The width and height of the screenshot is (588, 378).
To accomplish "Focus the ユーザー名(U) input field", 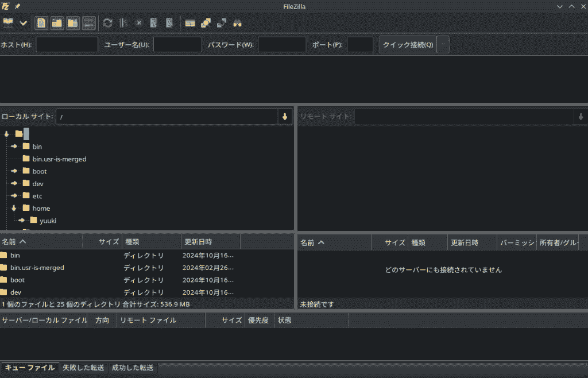I will point(177,45).
